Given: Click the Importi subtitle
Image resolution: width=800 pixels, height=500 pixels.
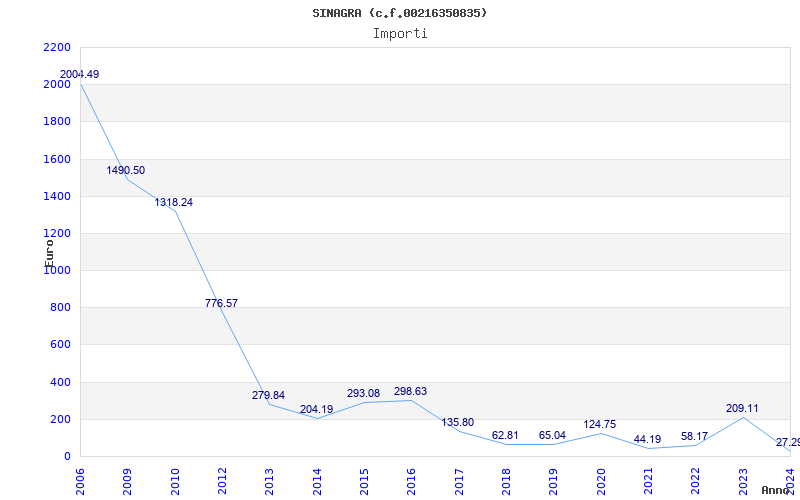Looking at the screenshot, I should tap(400, 34).
